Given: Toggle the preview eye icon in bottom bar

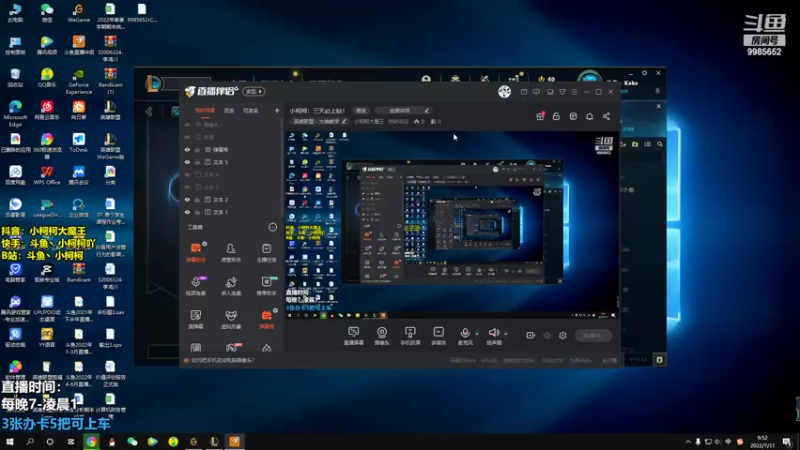Looking at the screenshot, I should pos(547,335).
